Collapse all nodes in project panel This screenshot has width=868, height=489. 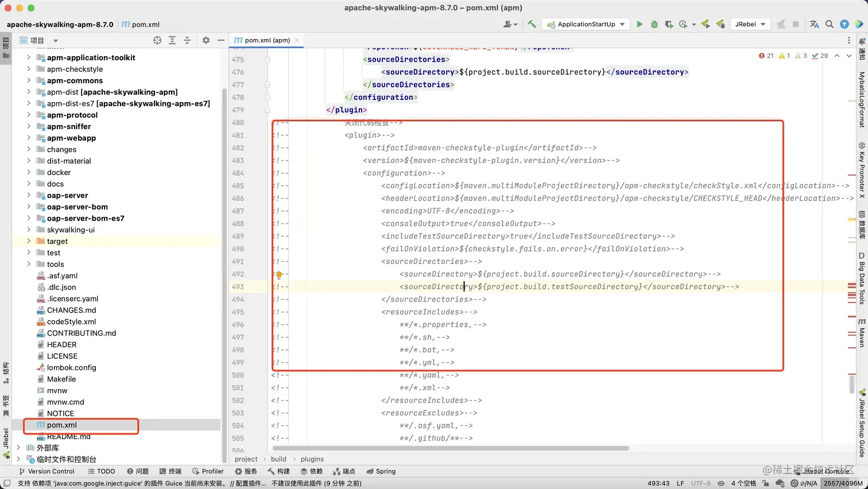click(x=187, y=40)
